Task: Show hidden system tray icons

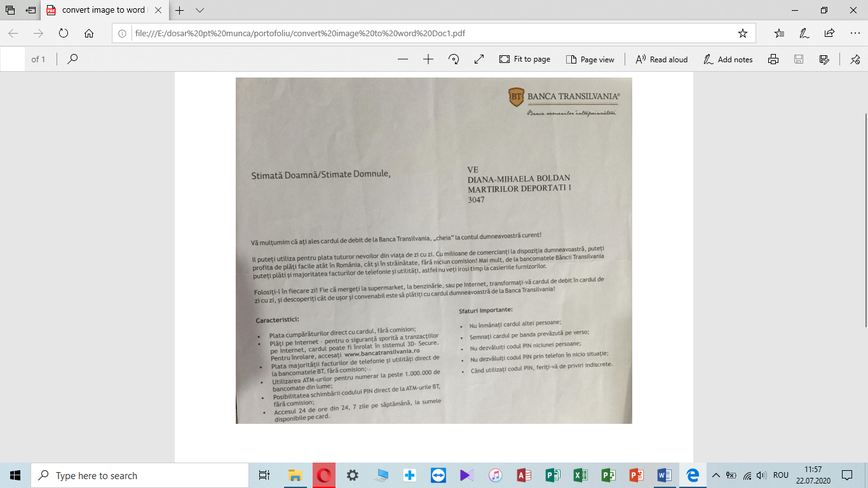Action: (x=716, y=475)
